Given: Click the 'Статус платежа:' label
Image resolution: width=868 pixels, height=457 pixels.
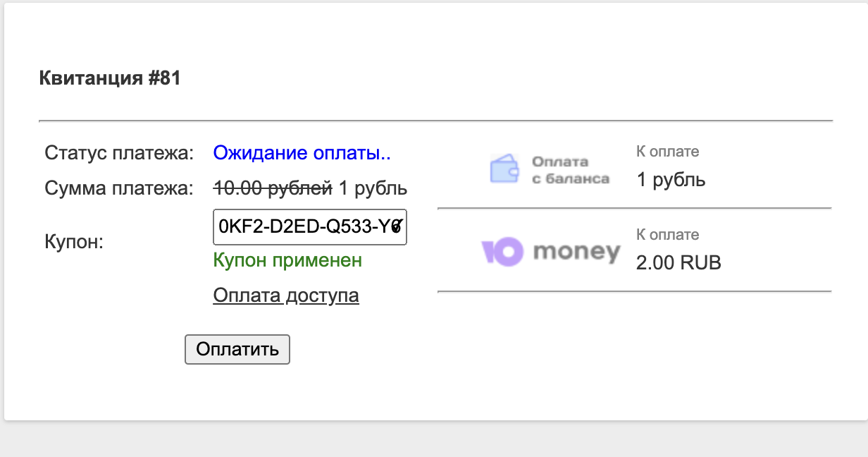Looking at the screenshot, I should point(119,153).
